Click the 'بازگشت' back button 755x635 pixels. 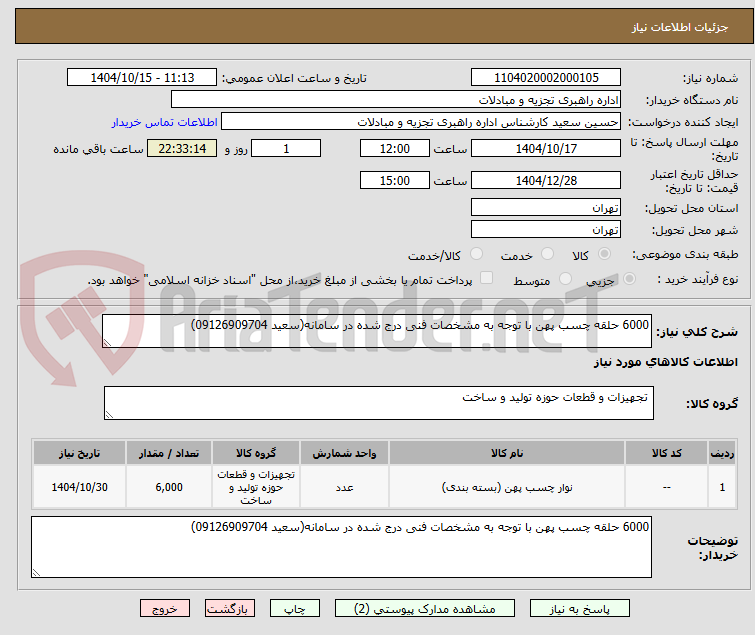(x=230, y=609)
